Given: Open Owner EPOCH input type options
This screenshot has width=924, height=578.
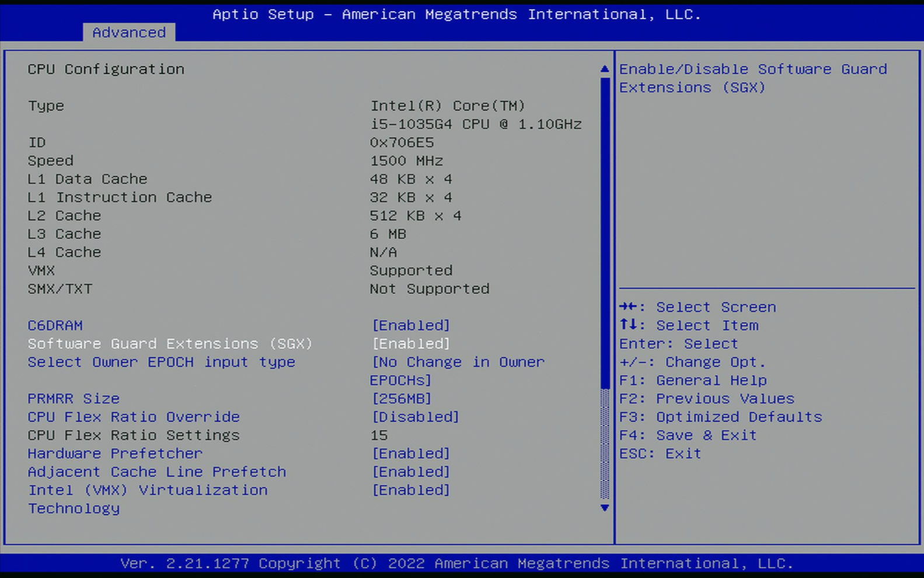Looking at the screenshot, I should [458, 363].
